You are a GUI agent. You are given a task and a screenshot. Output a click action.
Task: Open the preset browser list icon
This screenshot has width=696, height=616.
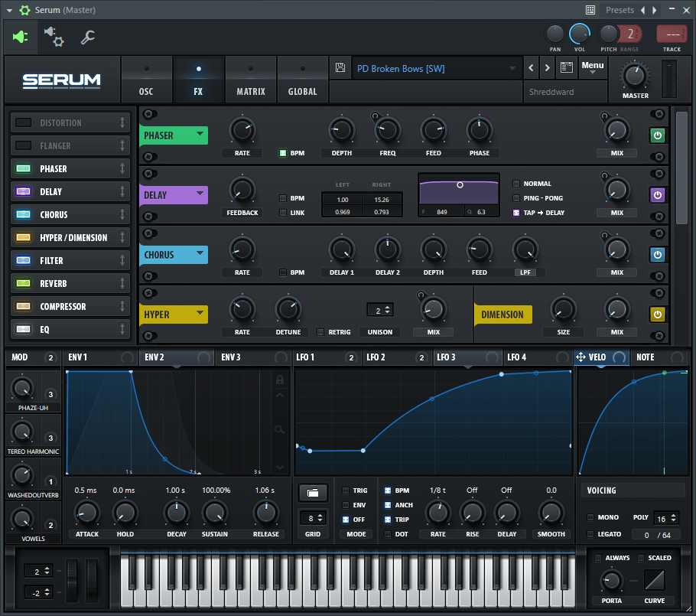567,67
